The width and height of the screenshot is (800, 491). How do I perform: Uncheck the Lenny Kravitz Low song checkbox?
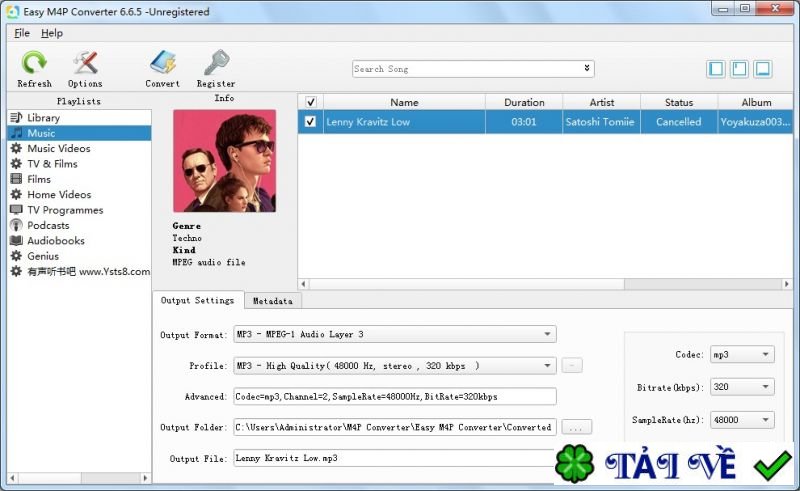coord(311,122)
